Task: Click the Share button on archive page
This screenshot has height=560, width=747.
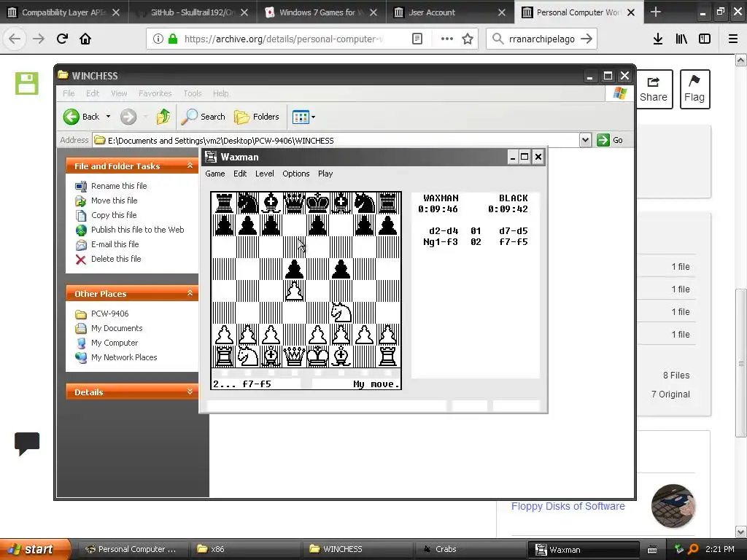Action: (654, 90)
